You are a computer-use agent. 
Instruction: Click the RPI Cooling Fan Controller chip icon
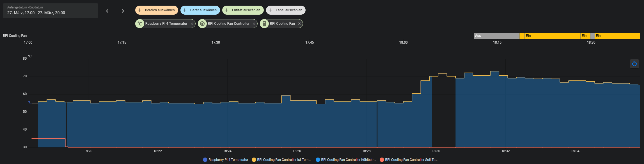pos(202,24)
